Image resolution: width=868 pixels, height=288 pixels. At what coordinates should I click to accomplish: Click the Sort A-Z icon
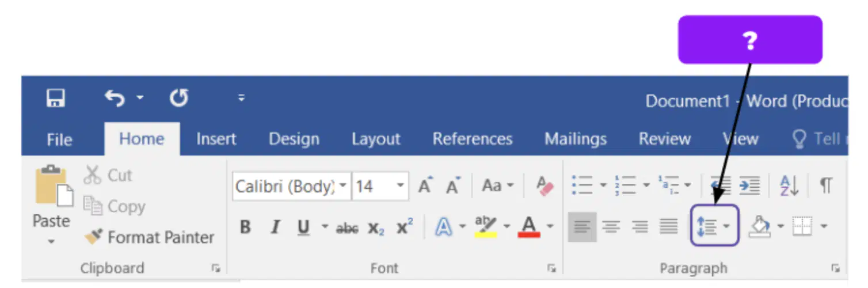coord(789,185)
